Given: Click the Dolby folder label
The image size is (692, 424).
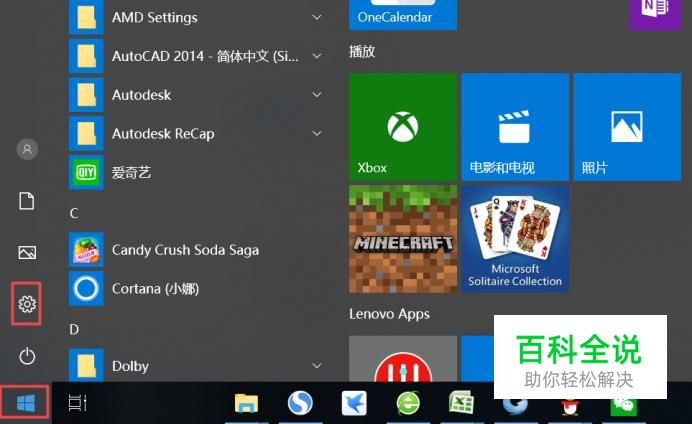Looking at the screenshot, I should [130, 366].
